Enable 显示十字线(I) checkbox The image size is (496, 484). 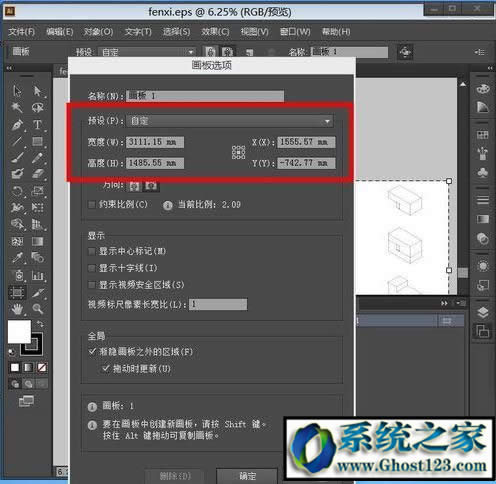tap(92, 268)
